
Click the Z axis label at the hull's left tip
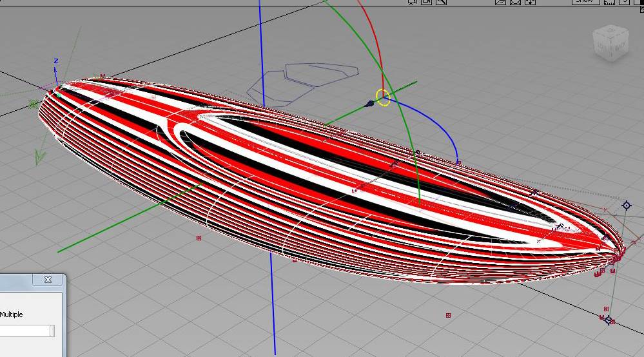tap(56, 61)
